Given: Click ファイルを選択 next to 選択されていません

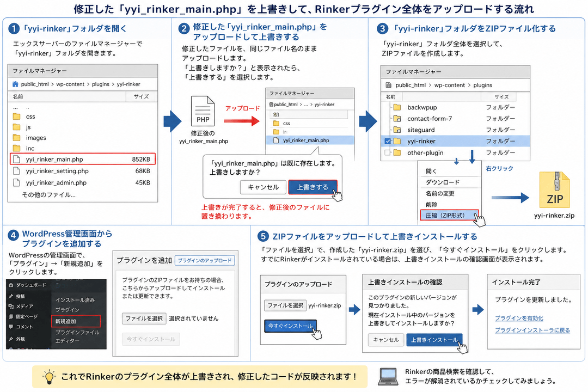Looking at the screenshot, I should point(144,318).
